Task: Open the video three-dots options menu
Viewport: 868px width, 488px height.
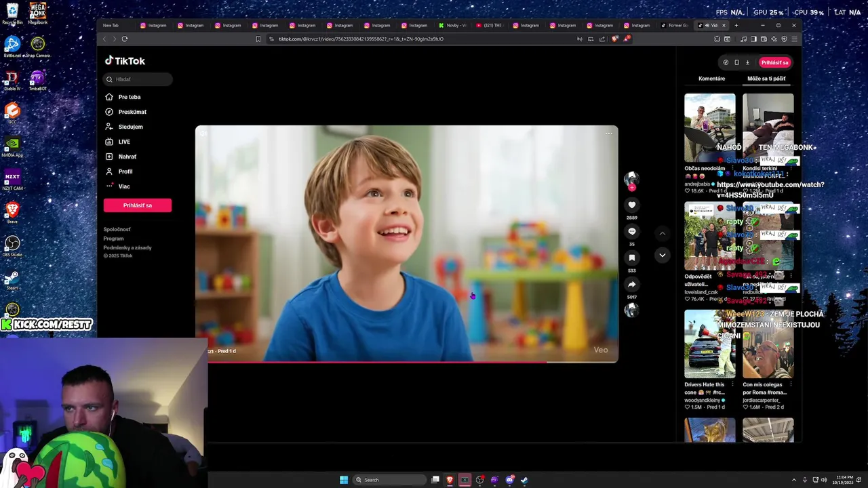Action: click(608, 134)
